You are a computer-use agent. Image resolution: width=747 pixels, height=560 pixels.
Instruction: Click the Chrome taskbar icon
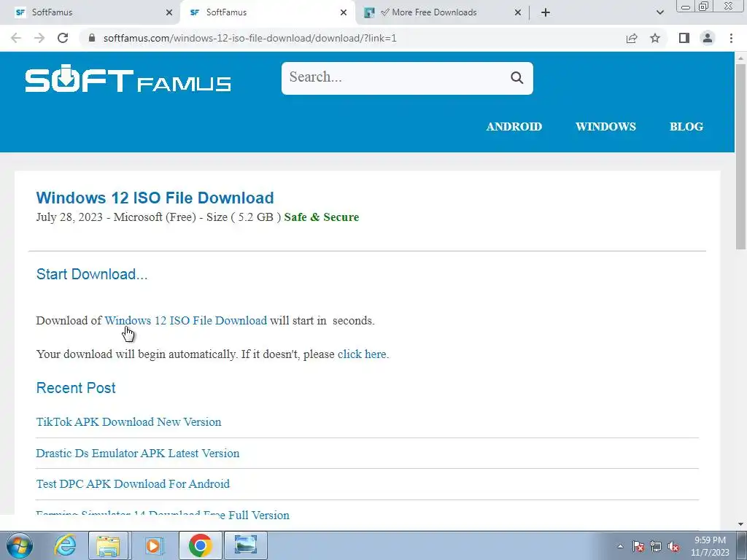tap(200, 545)
